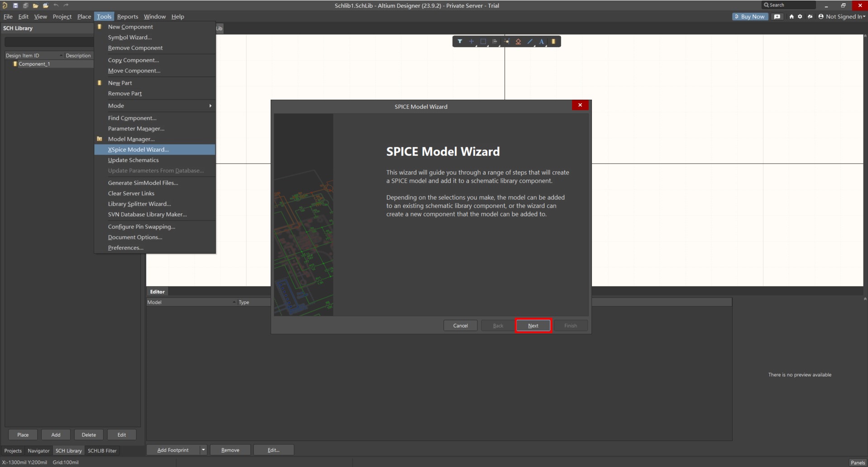Click the yellow Add Component Part icon
This screenshot has height=467, width=868.
(x=553, y=42)
